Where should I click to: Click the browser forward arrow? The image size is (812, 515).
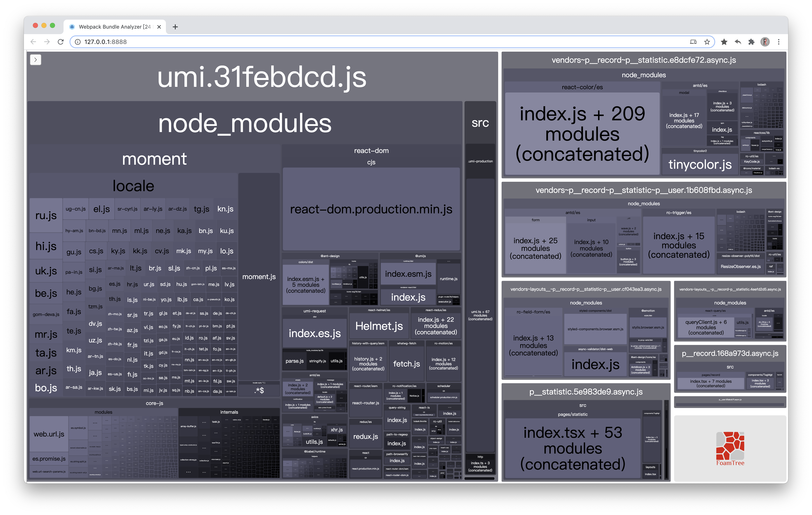click(47, 42)
